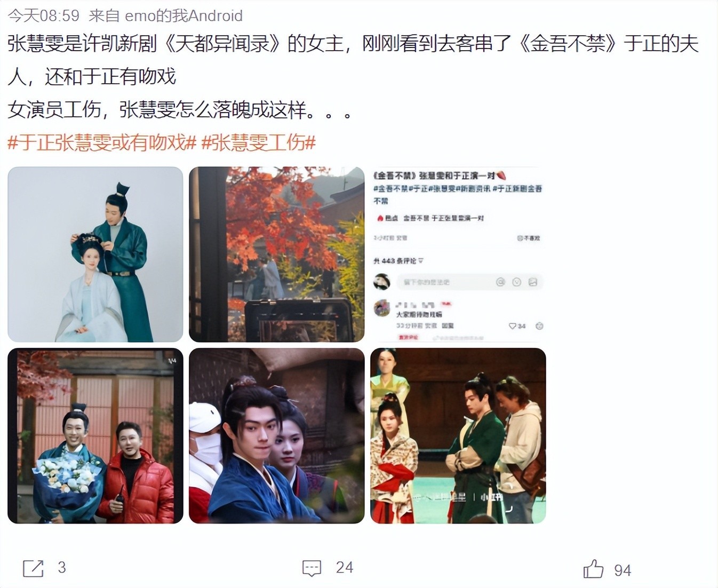Open hashtag #张慧雯工伤#
The height and width of the screenshot is (588, 718).
(258, 142)
